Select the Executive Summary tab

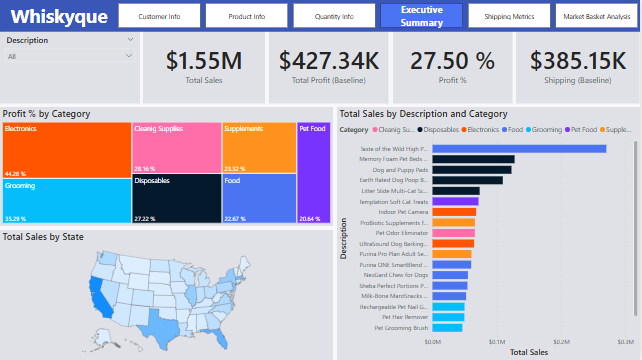point(422,16)
